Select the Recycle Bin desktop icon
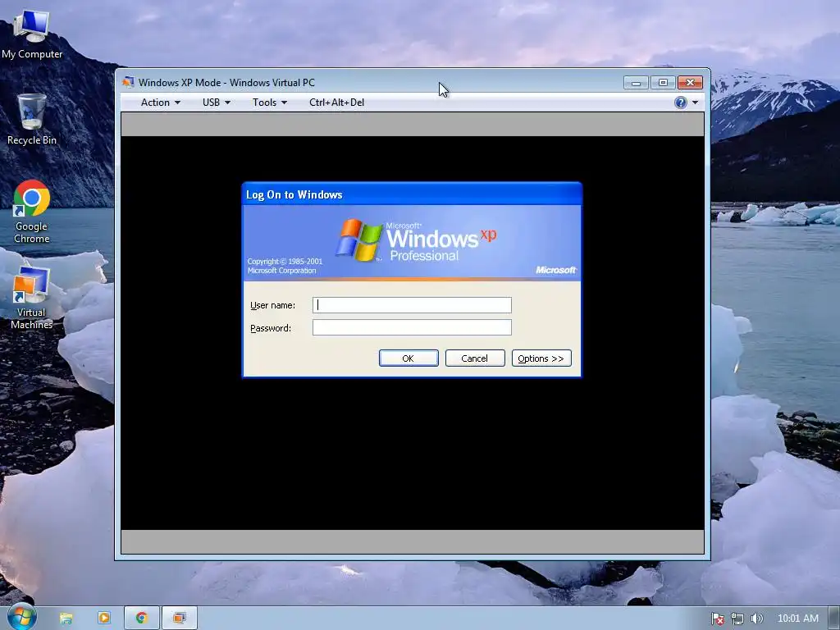The height and width of the screenshot is (630, 840). coord(32,119)
